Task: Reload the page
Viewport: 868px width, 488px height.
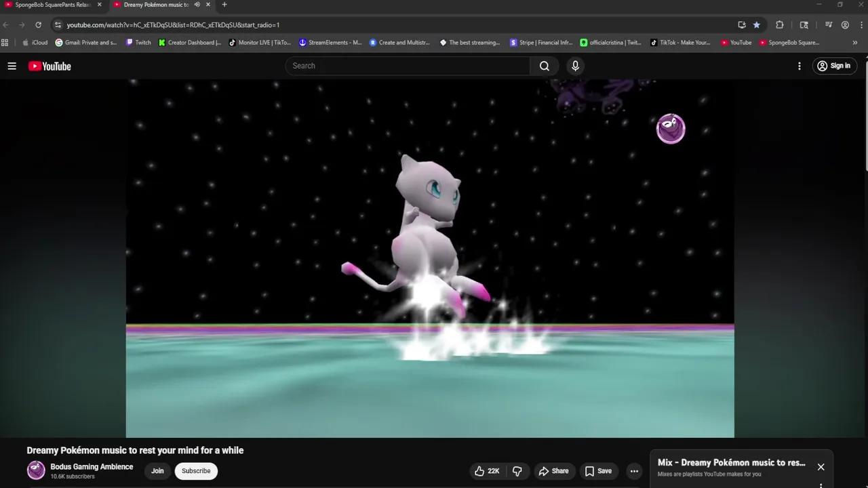Action: click(x=39, y=25)
